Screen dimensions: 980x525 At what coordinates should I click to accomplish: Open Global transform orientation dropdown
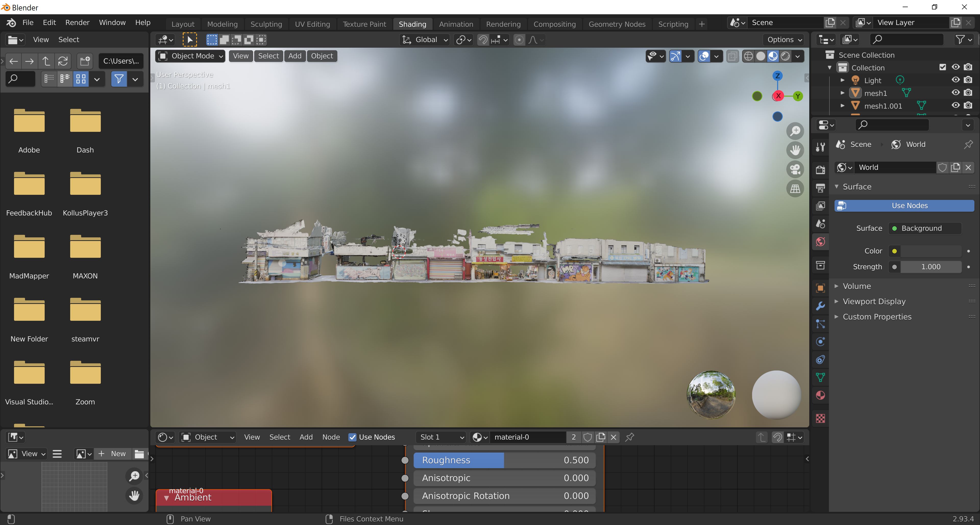pyautogui.click(x=425, y=40)
